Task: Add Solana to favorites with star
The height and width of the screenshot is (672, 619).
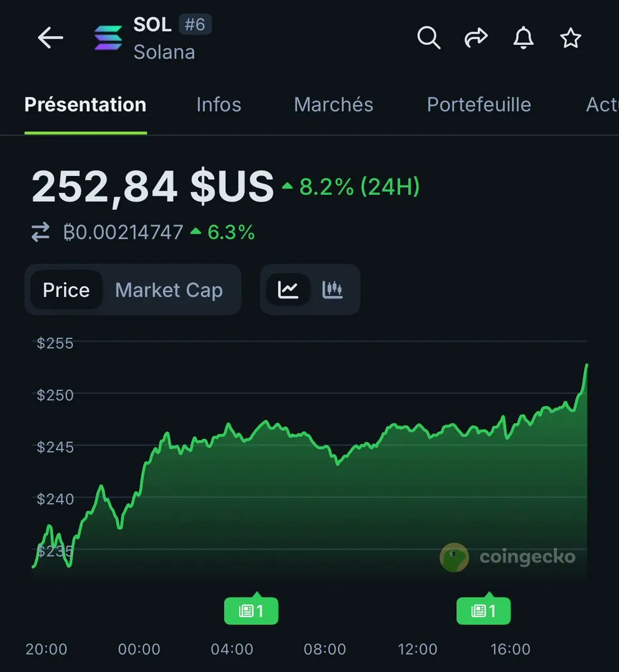Action: click(570, 38)
